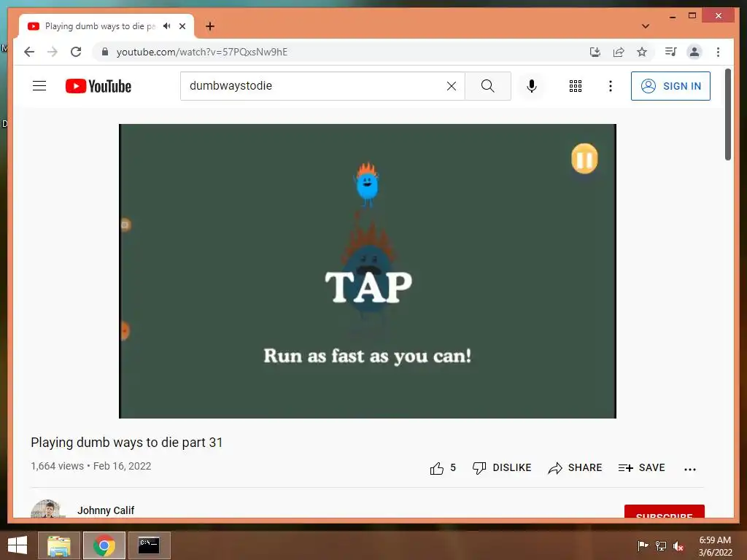This screenshot has height=560, width=747.
Task: Open network tray icon
Action: (x=661, y=545)
